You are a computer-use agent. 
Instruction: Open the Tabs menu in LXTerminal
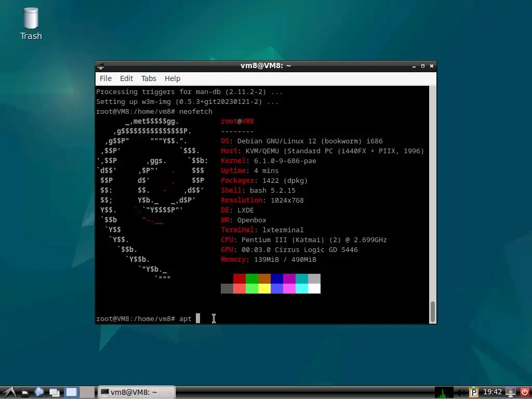pos(149,79)
